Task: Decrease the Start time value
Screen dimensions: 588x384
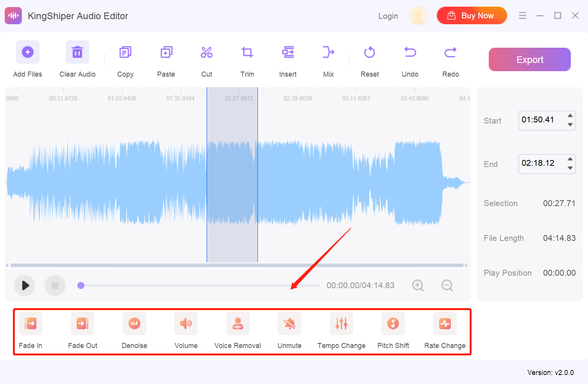Action: tap(570, 125)
